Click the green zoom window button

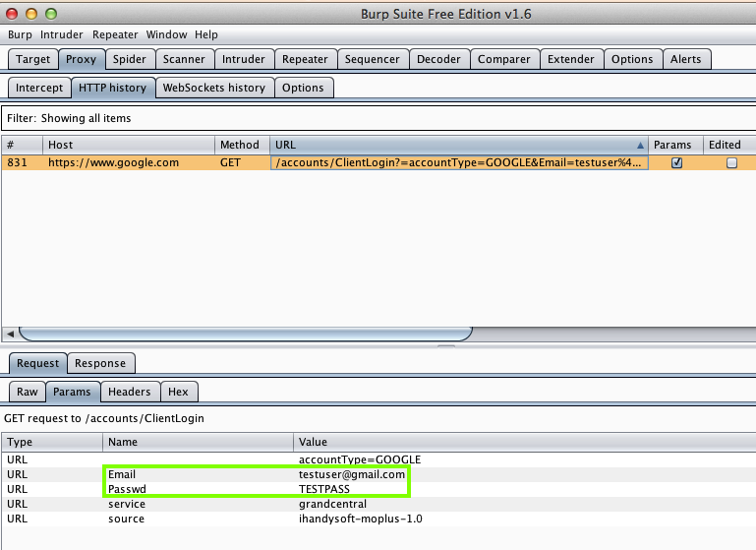(51, 14)
